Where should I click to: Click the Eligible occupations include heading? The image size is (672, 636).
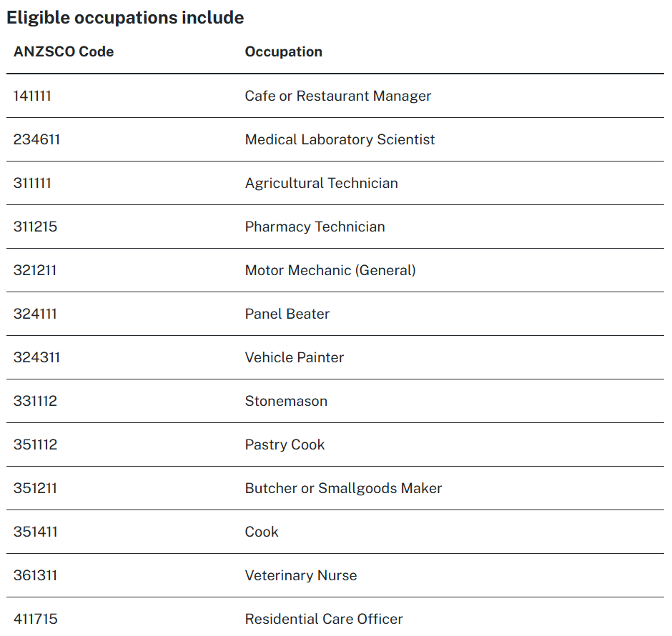coord(125,18)
